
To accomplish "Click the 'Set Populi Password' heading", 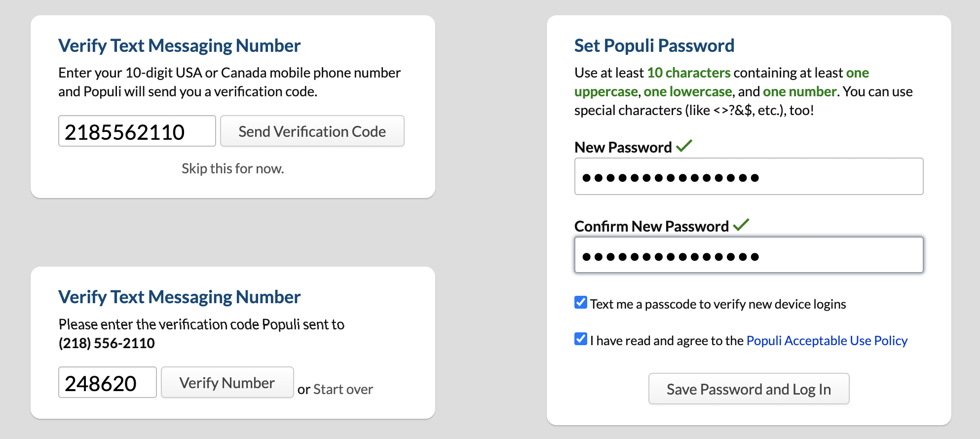I will 654,45.
